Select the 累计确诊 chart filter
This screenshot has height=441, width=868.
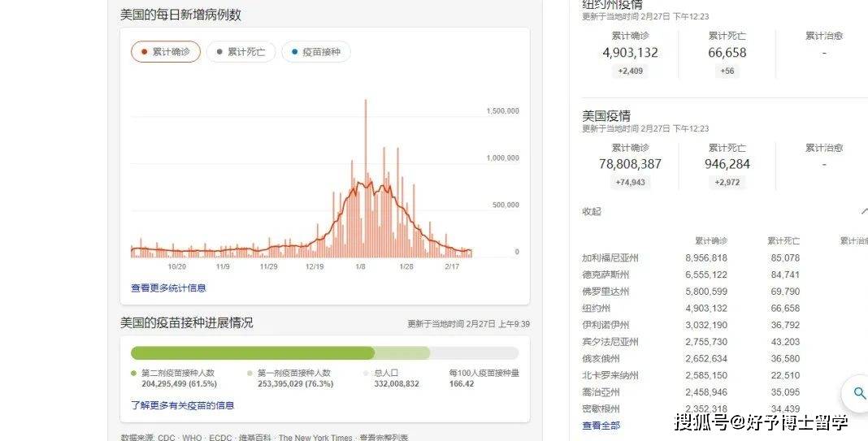point(166,52)
